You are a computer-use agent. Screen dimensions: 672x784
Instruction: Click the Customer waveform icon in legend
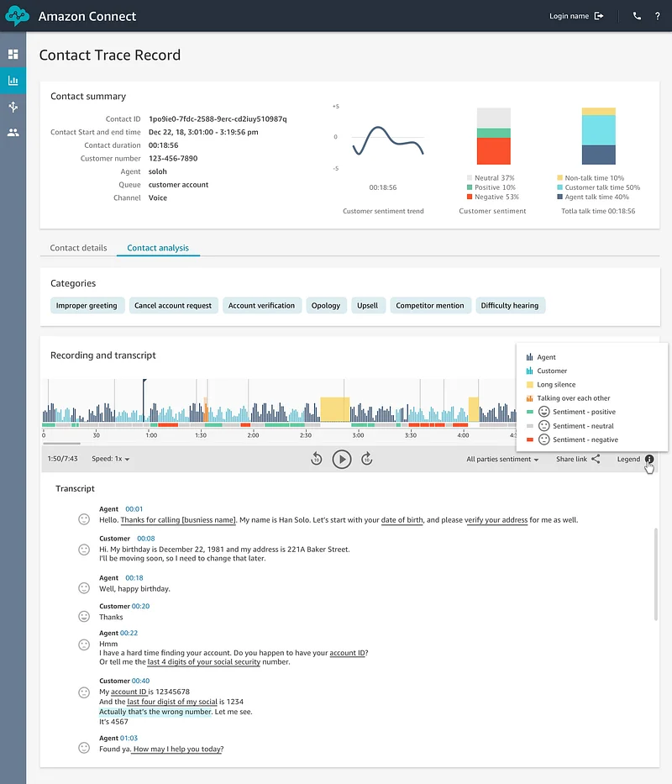point(529,371)
